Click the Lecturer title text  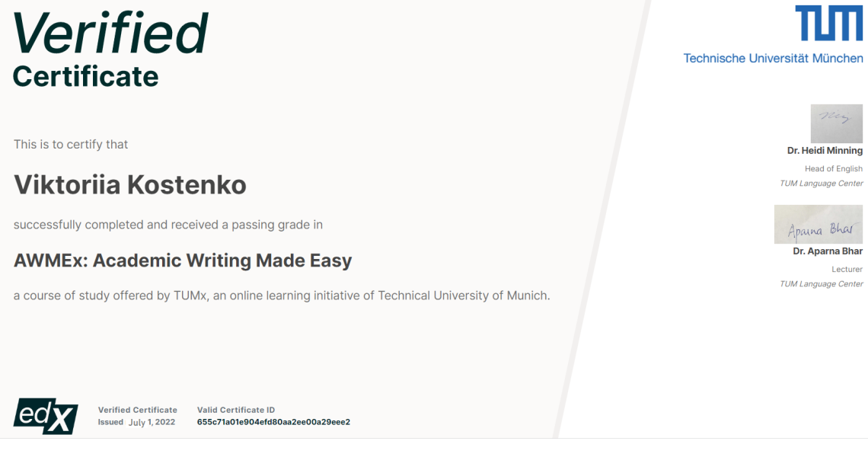tap(847, 269)
